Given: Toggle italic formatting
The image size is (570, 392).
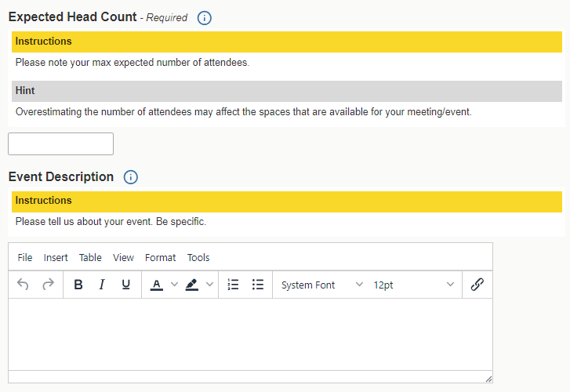Looking at the screenshot, I should [x=102, y=285].
